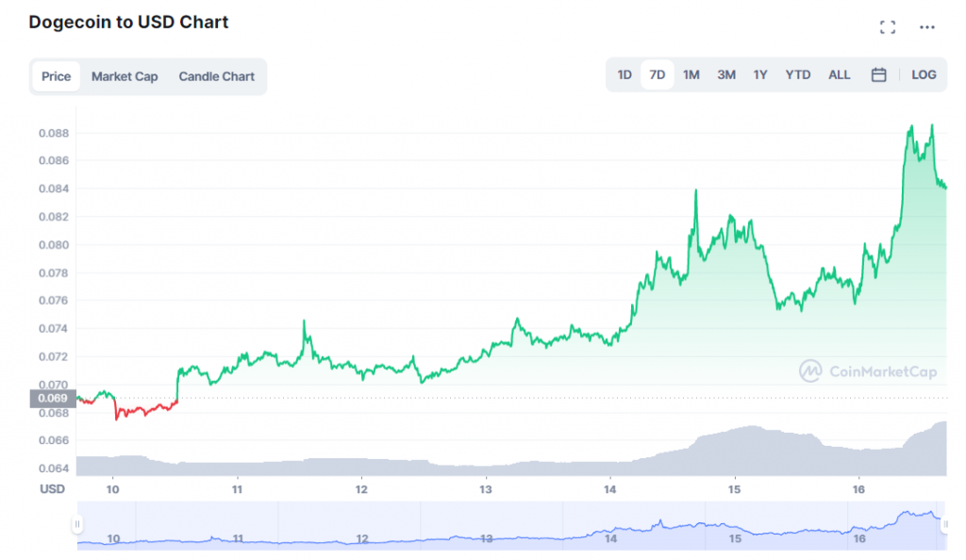
Task: Open the calendar date range picker
Action: 878,74
